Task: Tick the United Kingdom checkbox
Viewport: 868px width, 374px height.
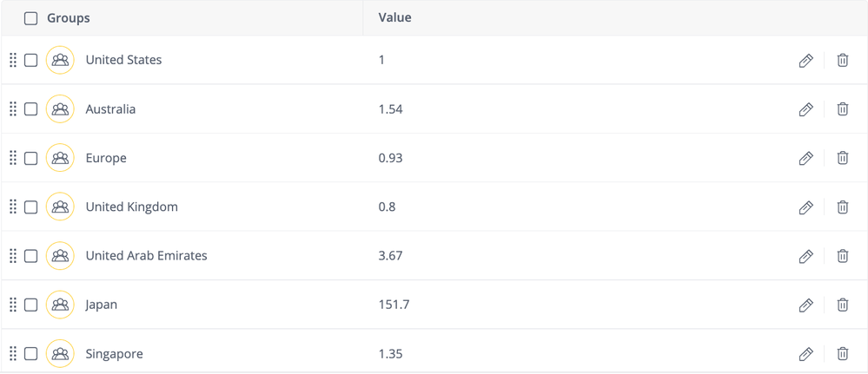Action: tap(31, 207)
